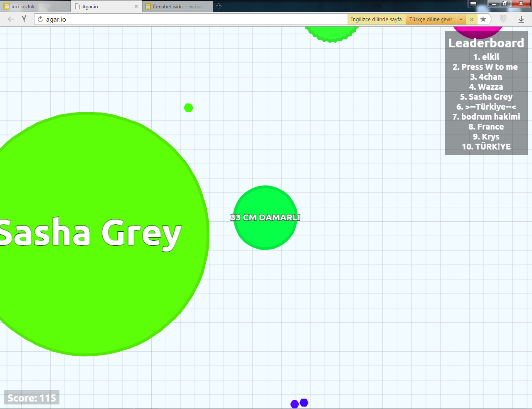Click the Türkçe diline çevir button
Screen dimensions: 532x409
(x=431, y=19)
